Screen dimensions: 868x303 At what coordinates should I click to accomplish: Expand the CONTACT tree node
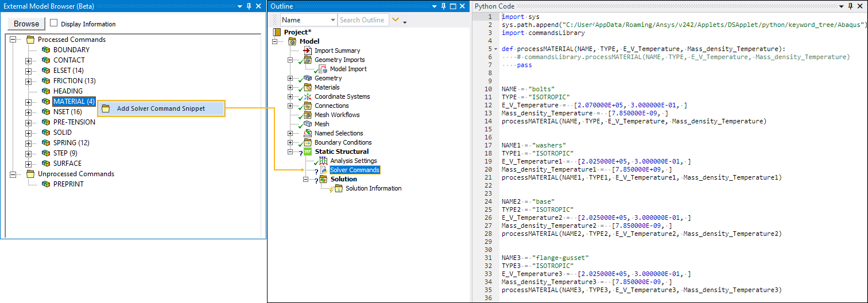29,61
